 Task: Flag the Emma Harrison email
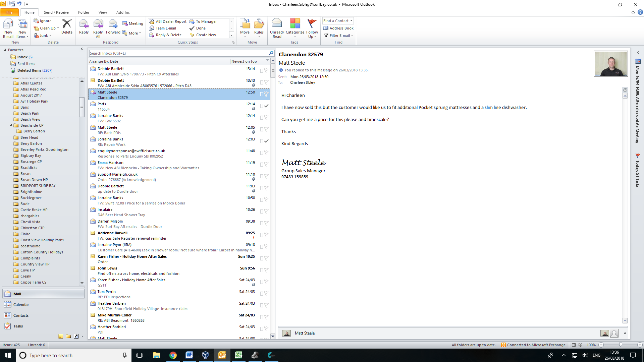click(266, 165)
